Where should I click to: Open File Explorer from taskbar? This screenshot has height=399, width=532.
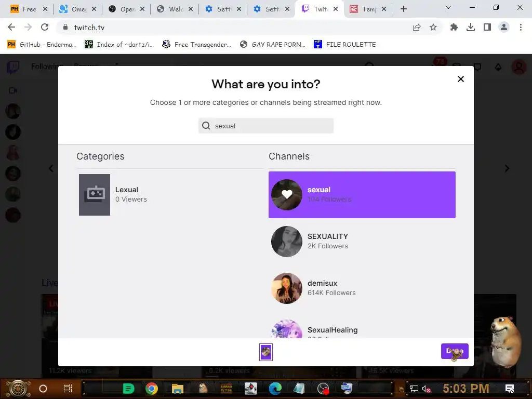tap(178, 389)
